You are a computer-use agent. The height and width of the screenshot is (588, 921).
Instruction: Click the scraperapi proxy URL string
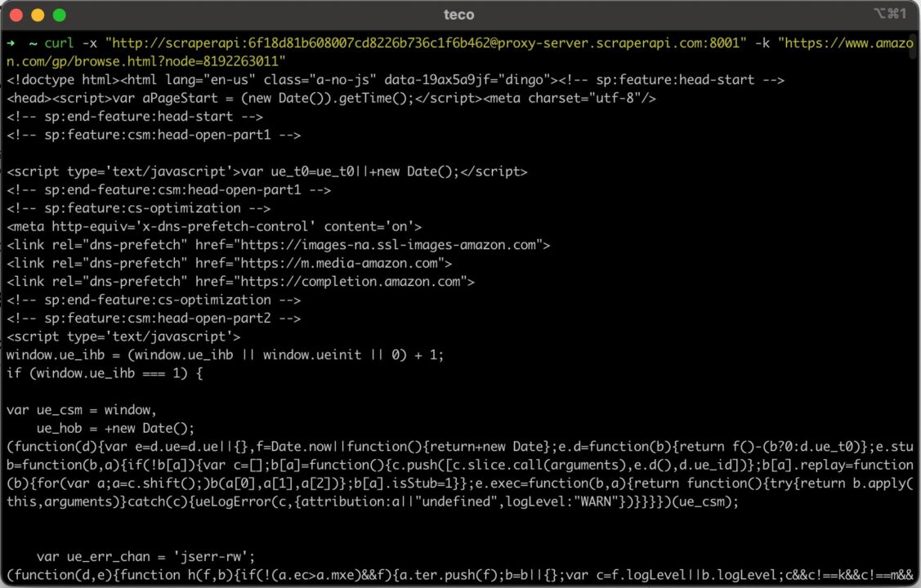point(426,42)
